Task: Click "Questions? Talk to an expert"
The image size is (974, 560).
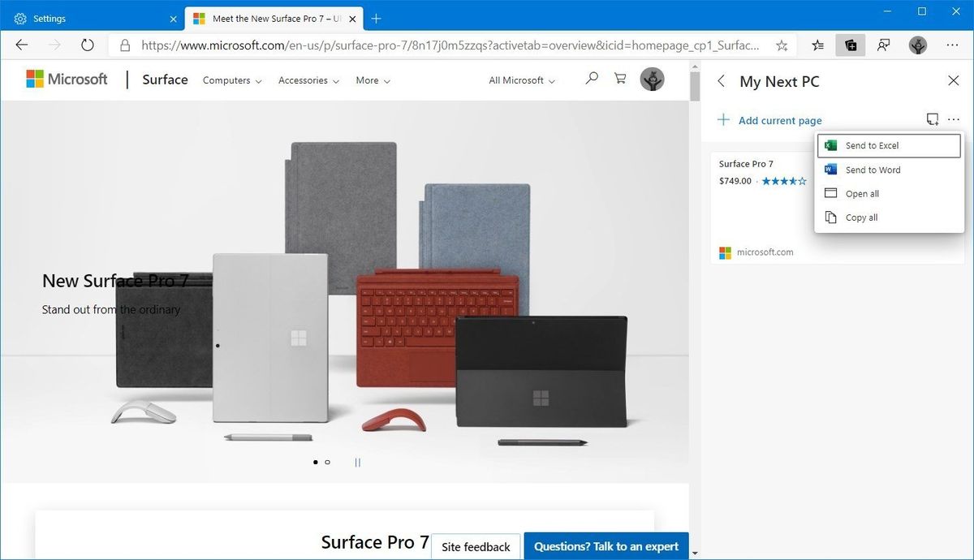Action: coord(606,546)
